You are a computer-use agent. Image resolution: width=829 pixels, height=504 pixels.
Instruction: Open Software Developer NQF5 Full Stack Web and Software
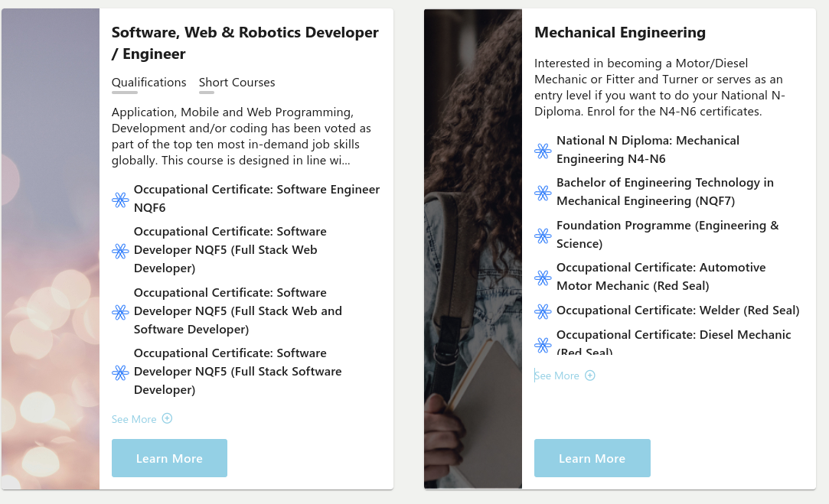[x=238, y=311]
